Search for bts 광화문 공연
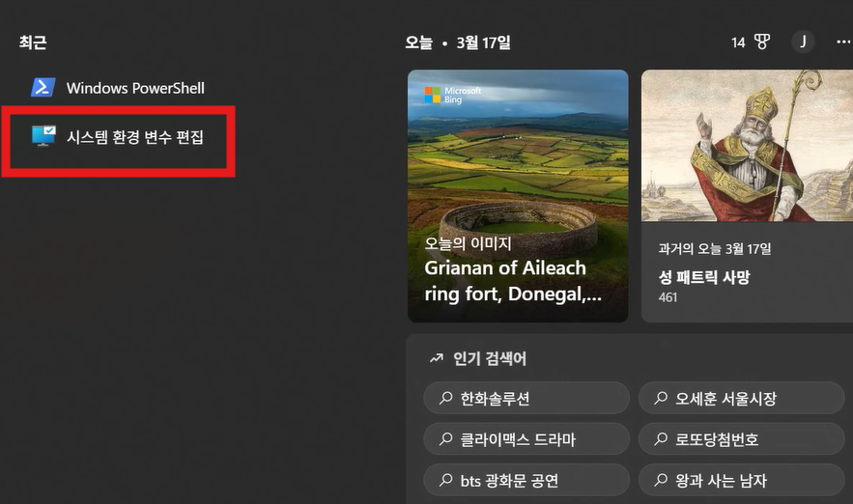853x504 pixels. pos(526,480)
